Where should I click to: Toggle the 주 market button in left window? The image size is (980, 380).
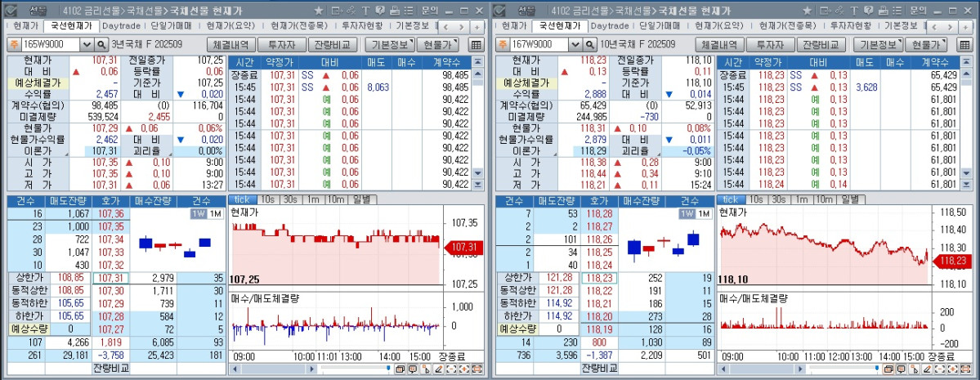click(13, 44)
